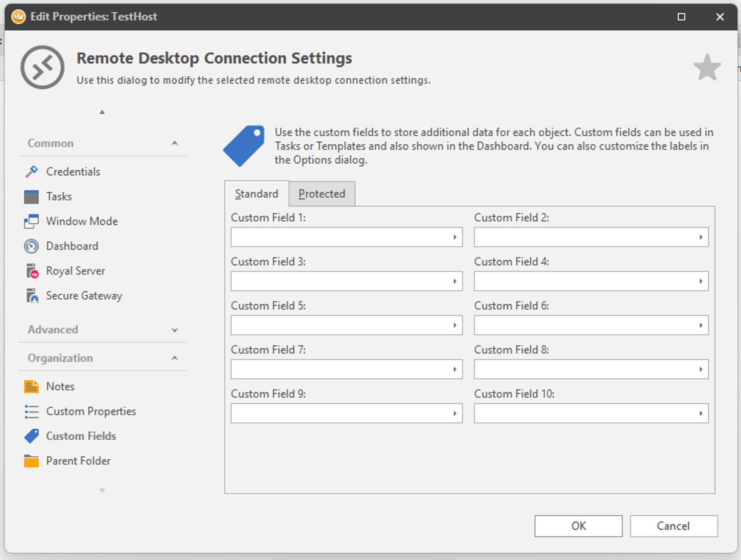This screenshot has width=741, height=560.
Task: Open the Parent Folder icon
Action: 31,461
